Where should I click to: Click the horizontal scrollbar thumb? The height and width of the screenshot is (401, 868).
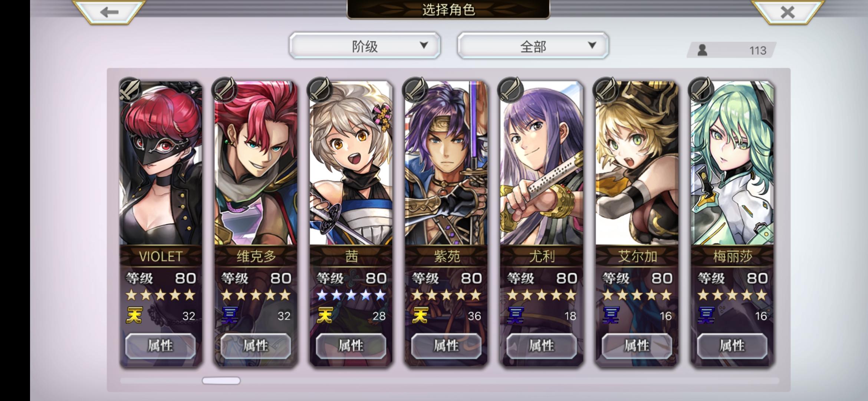(221, 381)
